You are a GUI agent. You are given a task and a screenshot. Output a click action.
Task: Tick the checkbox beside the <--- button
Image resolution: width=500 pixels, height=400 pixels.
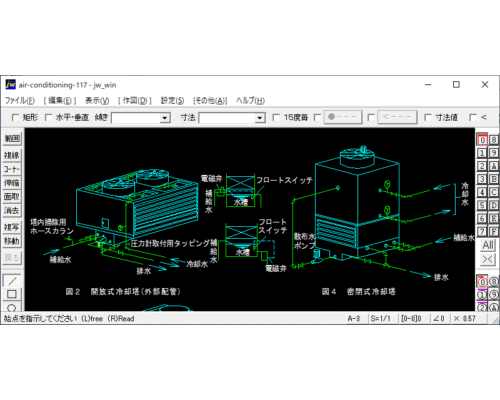point(371,118)
